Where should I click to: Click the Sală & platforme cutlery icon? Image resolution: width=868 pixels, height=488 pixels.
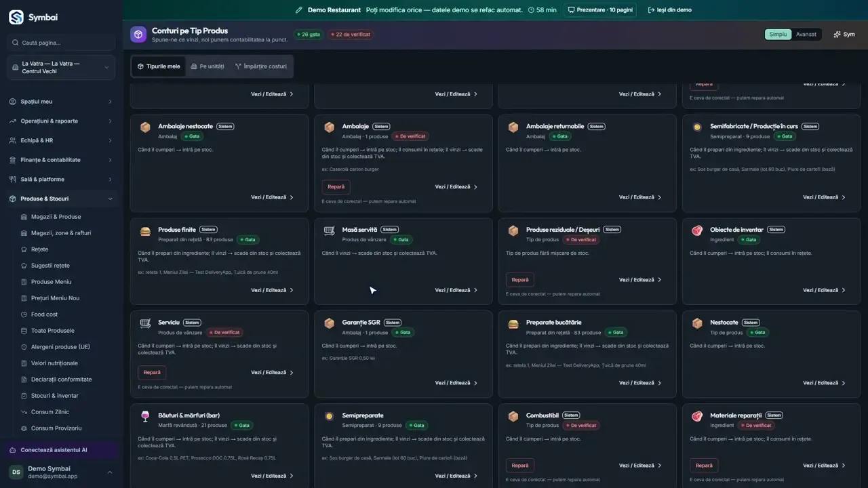pos(14,180)
